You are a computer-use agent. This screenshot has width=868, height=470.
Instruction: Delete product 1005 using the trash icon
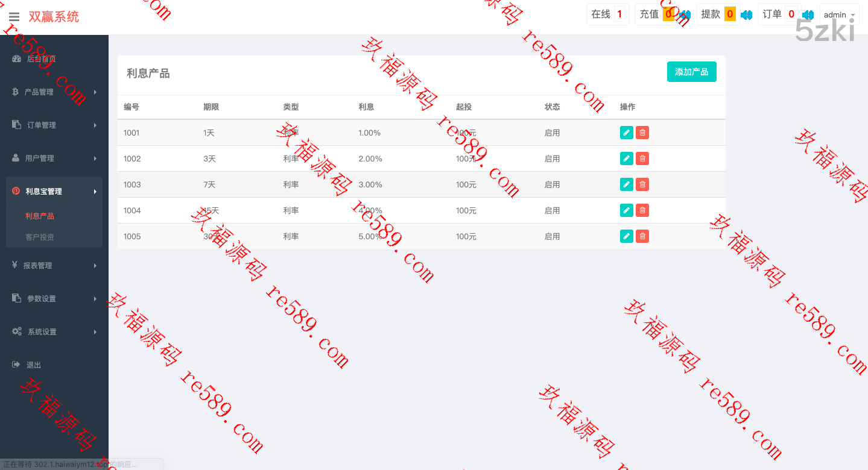(642, 236)
